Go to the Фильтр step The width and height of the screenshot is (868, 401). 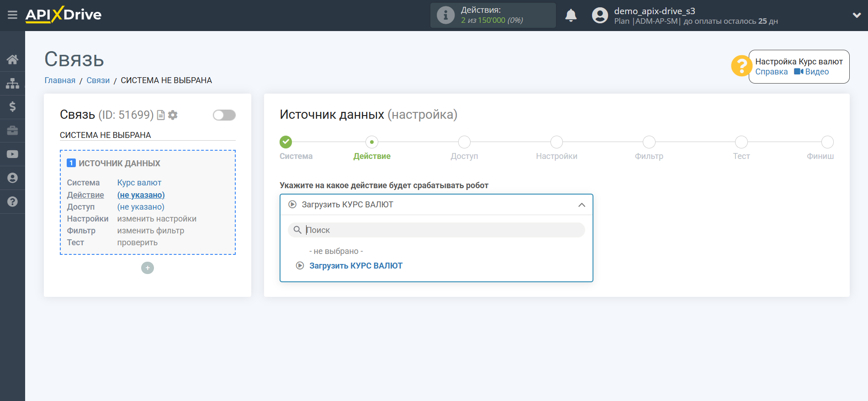(649, 156)
